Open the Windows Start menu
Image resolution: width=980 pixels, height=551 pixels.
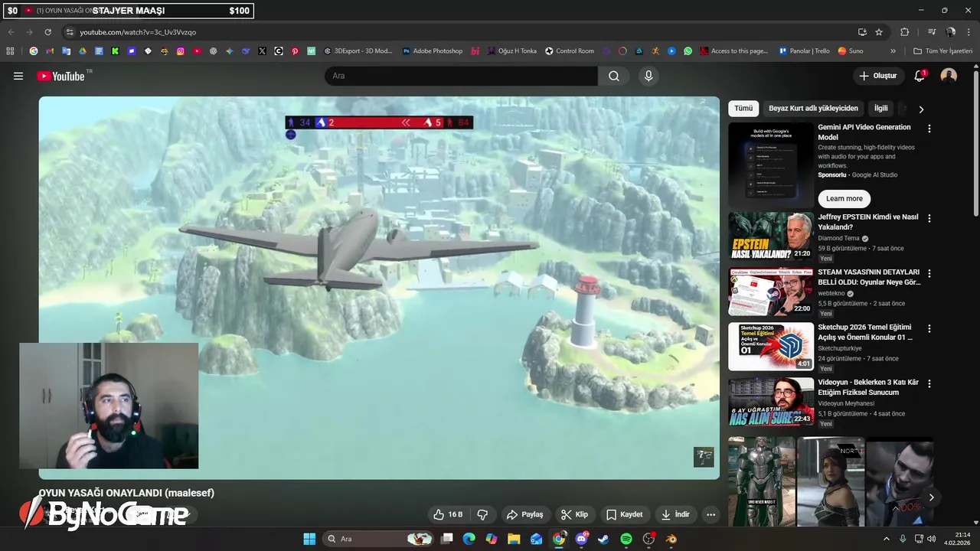coord(309,539)
